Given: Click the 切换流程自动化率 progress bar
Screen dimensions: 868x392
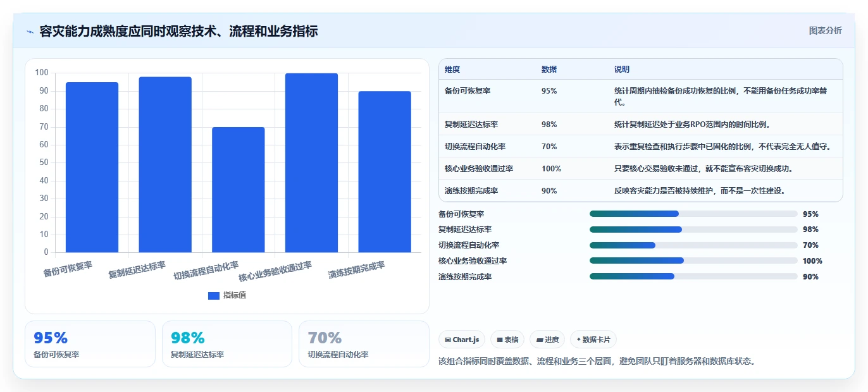Looking at the screenshot, I should [693, 245].
